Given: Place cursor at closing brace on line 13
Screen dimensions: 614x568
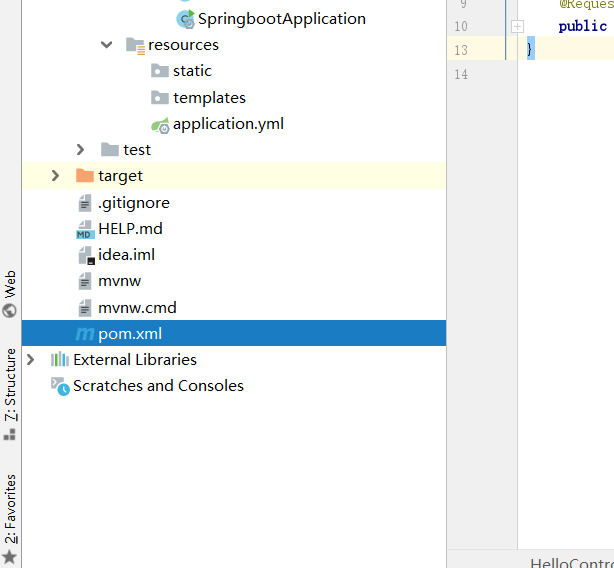Looking at the screenshot, I should pos(530,49).
